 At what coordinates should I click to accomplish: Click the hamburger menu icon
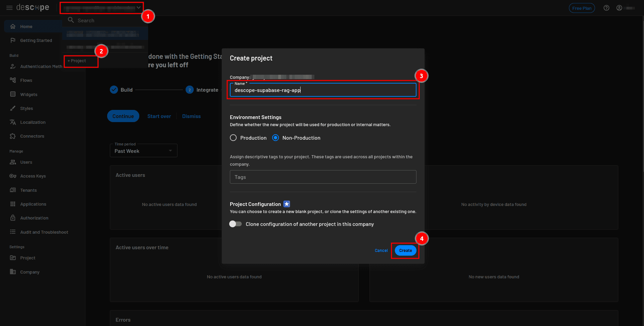(x=9, y=8)
